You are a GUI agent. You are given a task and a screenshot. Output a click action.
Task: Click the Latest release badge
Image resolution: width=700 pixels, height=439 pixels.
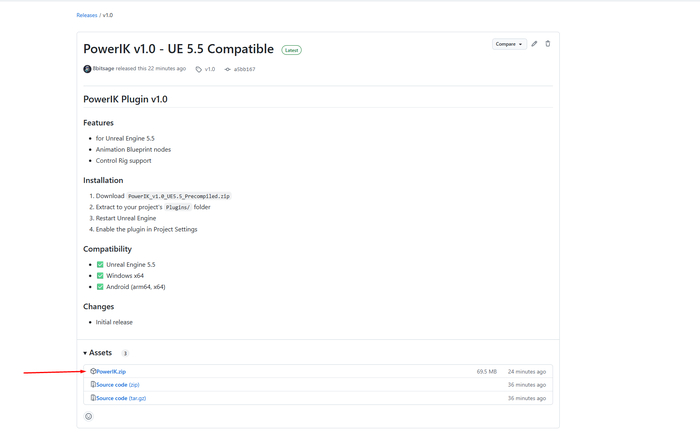(x=292, y=50)
